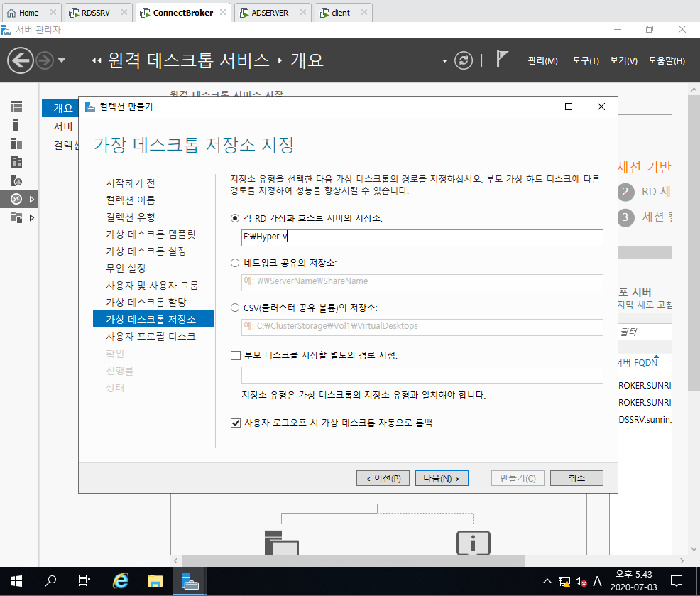Select the All Servers icon in left sidebar
Image resolution: width=700 pixels, height=596 pixels.
(16, 144)
